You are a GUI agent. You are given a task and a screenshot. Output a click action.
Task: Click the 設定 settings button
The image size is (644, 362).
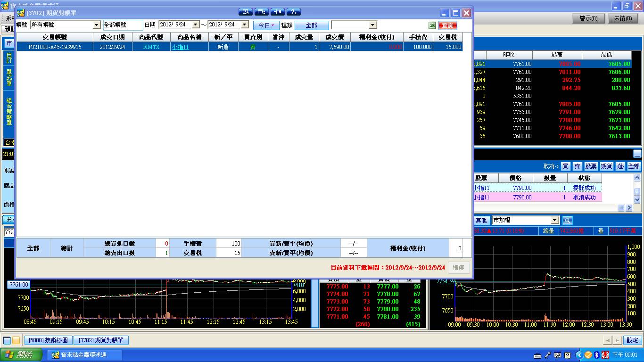coord(632,340)
